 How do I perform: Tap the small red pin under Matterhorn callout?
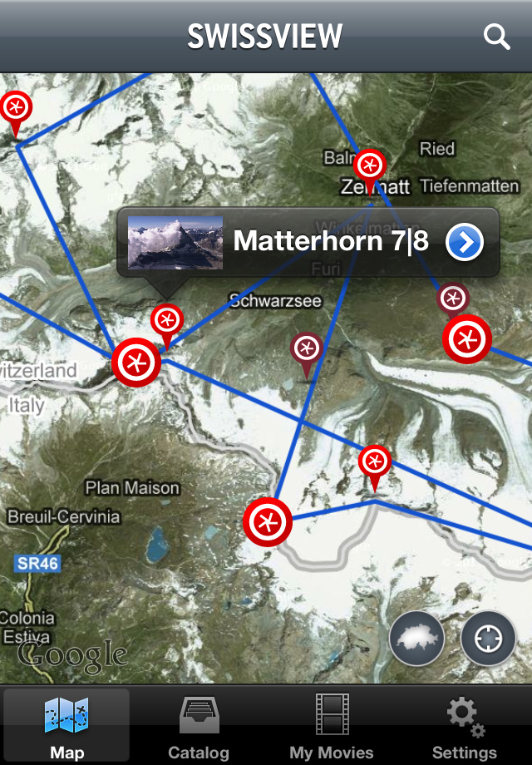point(167,326)
